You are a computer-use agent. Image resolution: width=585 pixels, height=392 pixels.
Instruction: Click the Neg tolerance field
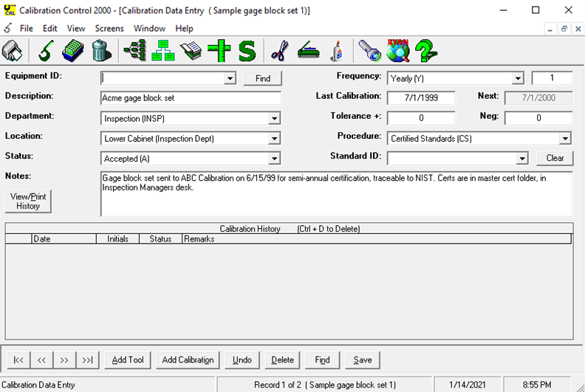(538, 118)
